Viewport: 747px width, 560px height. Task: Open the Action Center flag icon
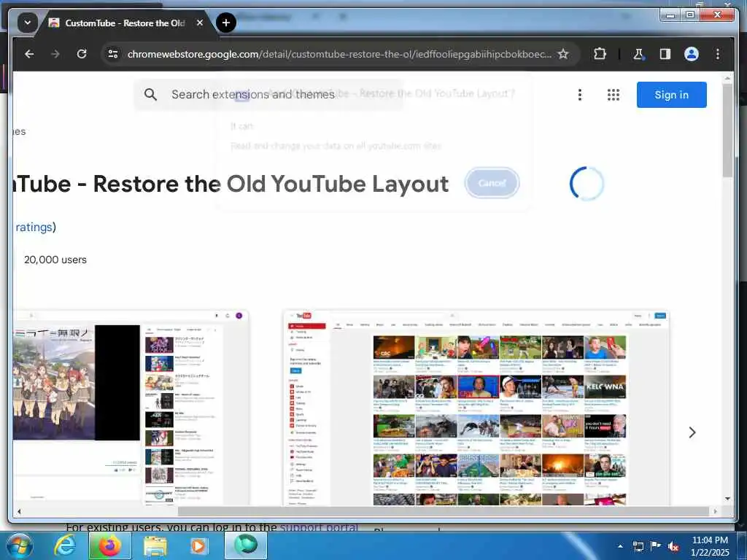pos(656,545)
